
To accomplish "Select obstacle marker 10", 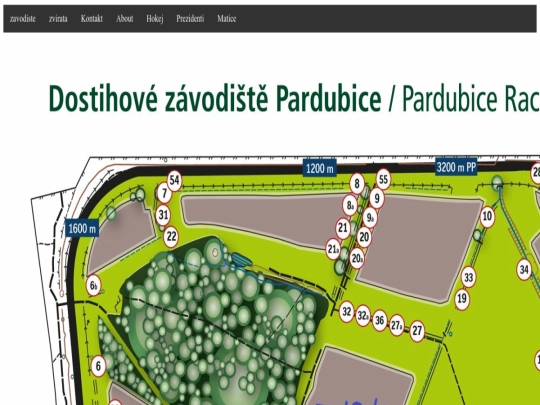I will (487, 216).
